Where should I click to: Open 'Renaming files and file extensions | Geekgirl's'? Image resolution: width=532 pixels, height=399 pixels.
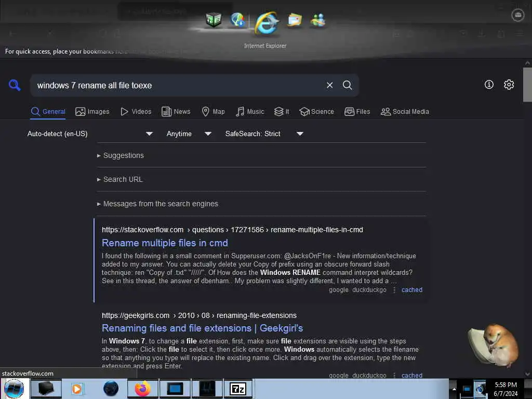[202, 328]
